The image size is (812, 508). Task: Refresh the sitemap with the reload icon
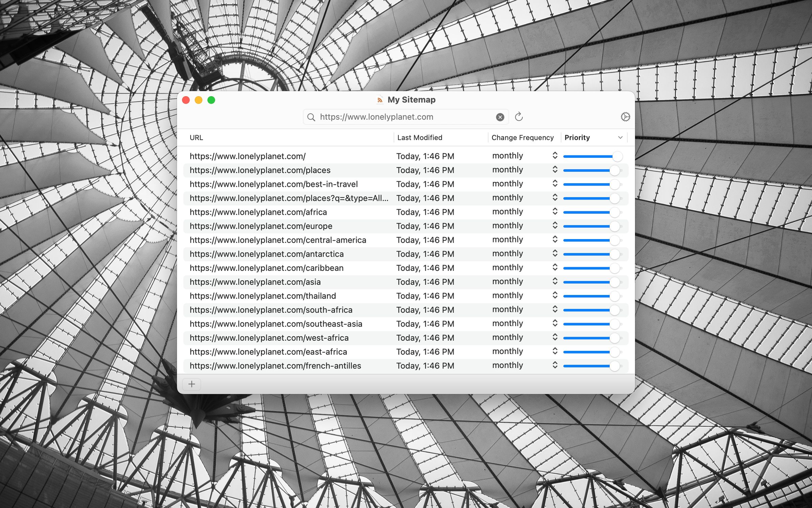[519, 117]
